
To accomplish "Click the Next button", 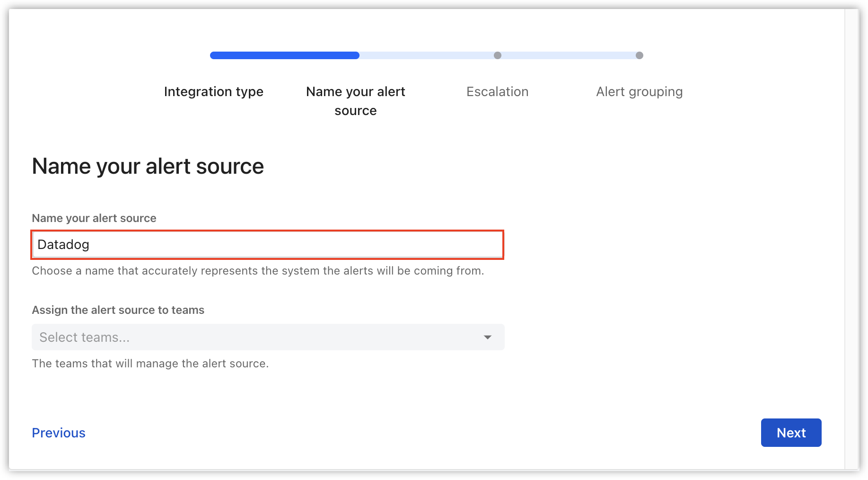I will coord(791,433).
